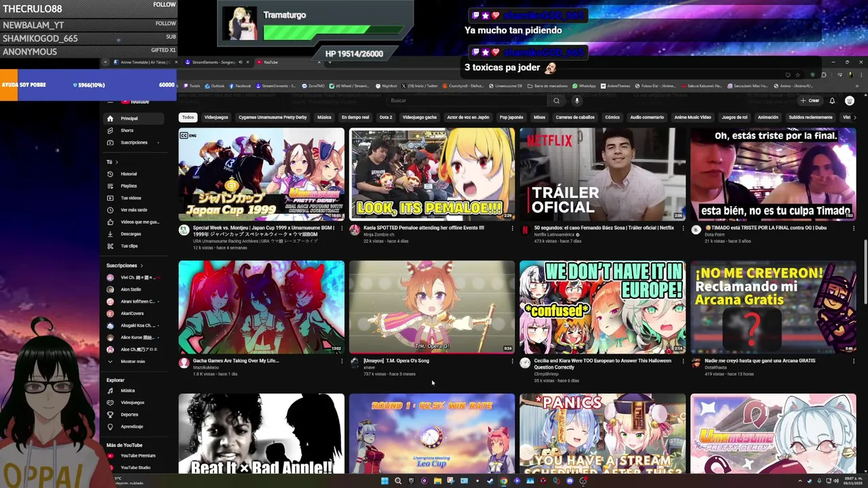Open Windows Start menu on the taskbar

tap(384, 481)
